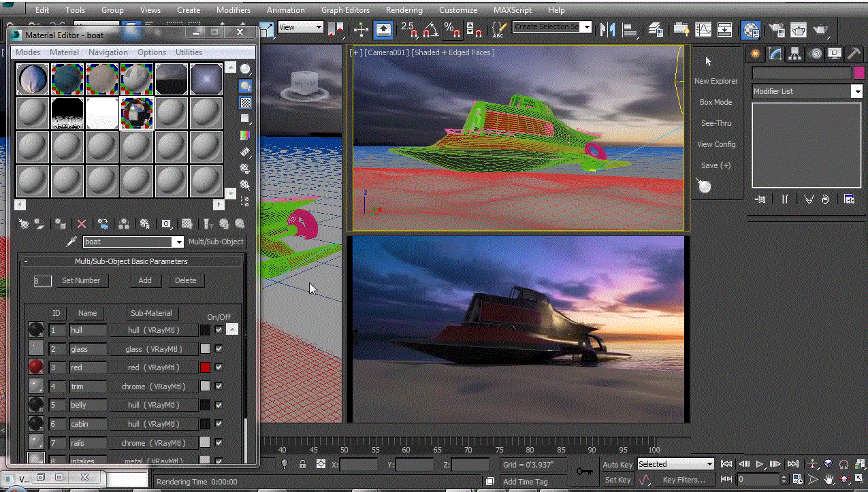Click the Mirror tool in main toolbar
The image size is (868, 492).
pos(608,29)
